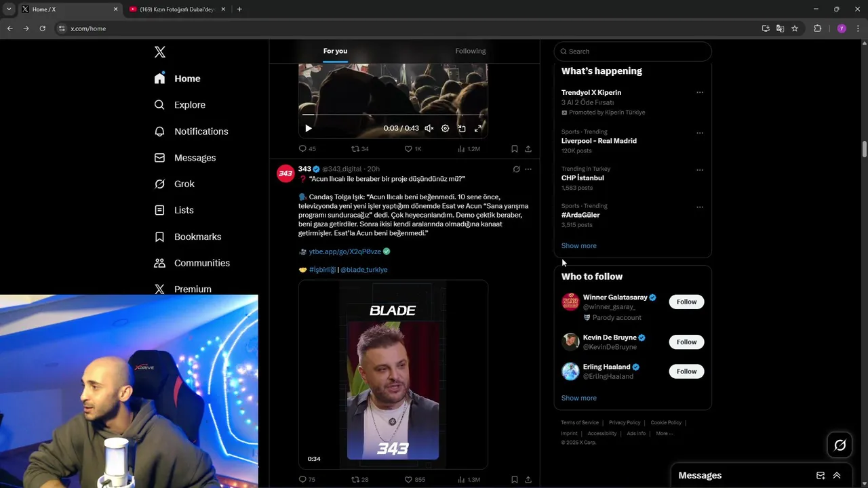Open the @343_digital profile handle
The width and height of the screenshot is (868, 488).
[x=342, y=169]
